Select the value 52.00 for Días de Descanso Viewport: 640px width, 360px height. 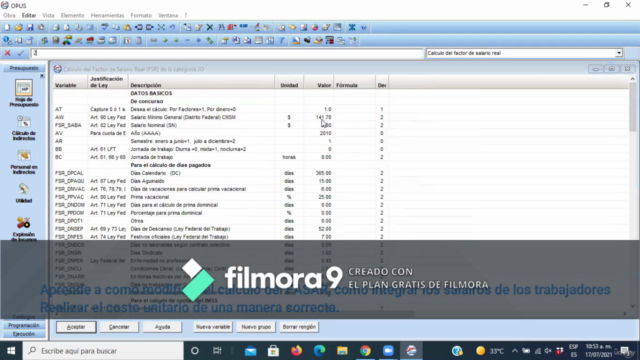[325, 229]
